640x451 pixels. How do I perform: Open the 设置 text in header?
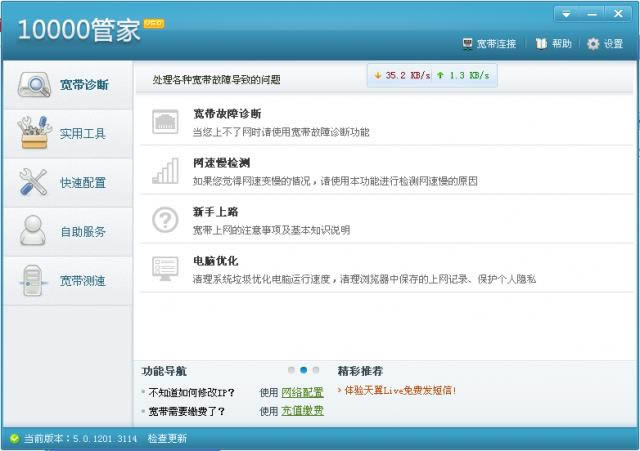(x=613, y=44)
